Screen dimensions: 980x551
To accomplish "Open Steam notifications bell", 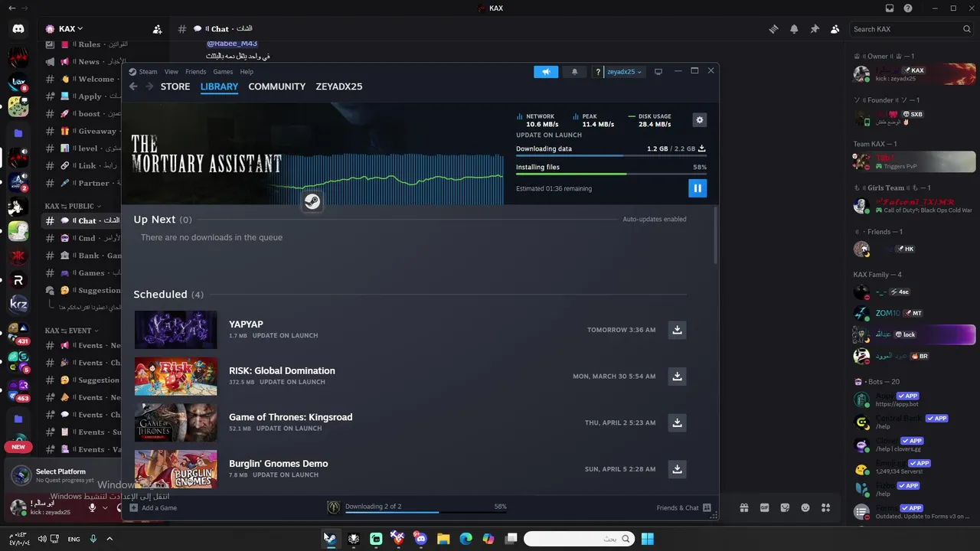I will tap(575, 72).
